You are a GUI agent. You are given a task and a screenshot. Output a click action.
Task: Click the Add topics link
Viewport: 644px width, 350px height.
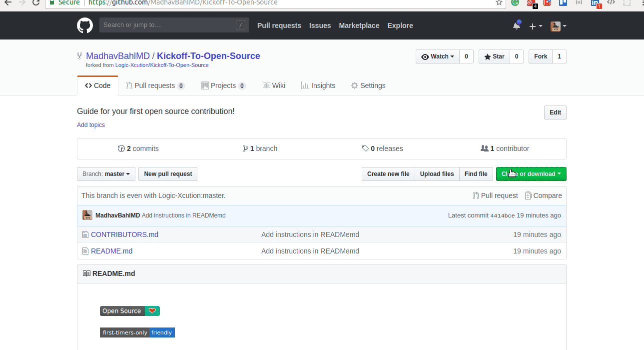pyautogui.click(x=91, y=125)
